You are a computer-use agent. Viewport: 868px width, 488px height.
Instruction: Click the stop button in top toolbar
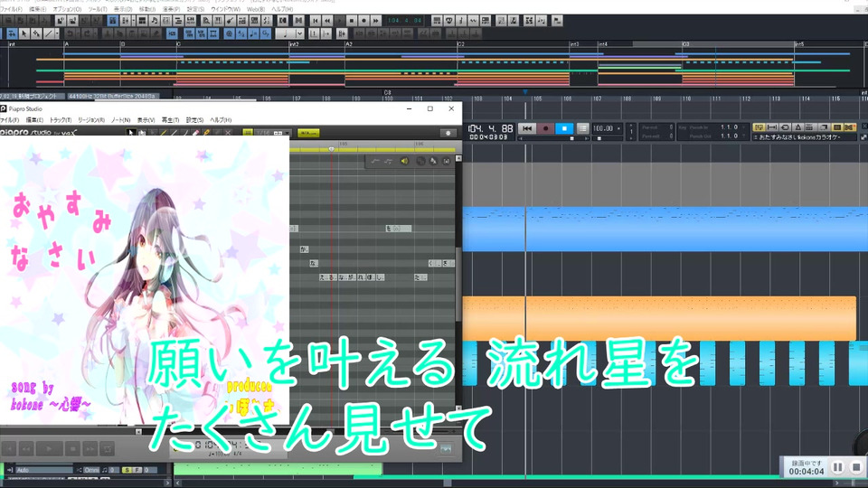352,21
